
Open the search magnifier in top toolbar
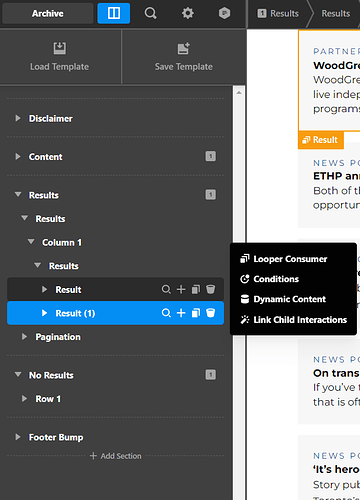tap(150, 13)
